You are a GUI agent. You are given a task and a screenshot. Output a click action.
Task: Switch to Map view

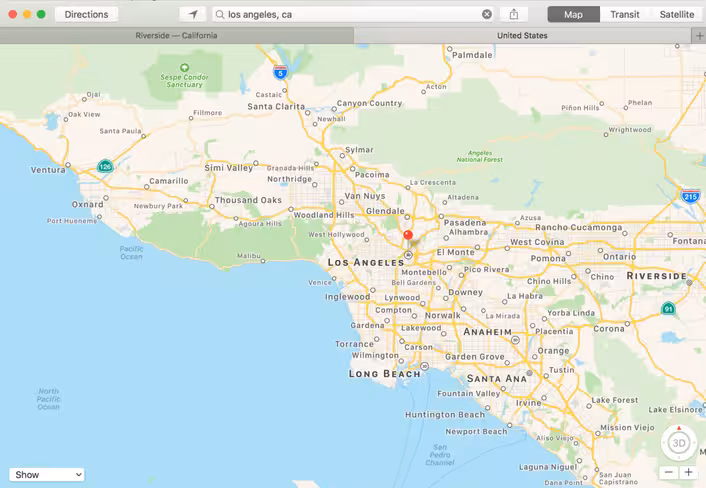(x=573, y=14)
